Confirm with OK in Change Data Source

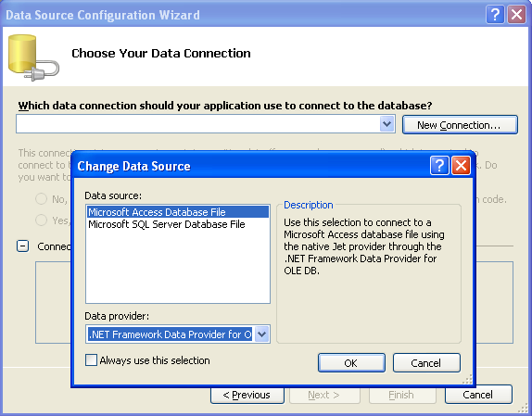pyautogui.click(x=351, y=363)
